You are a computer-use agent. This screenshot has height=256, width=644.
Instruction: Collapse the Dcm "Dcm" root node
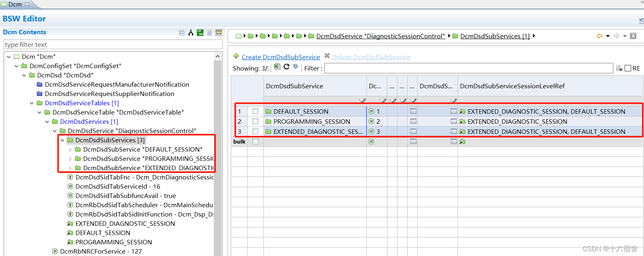(x=9, y=57)
